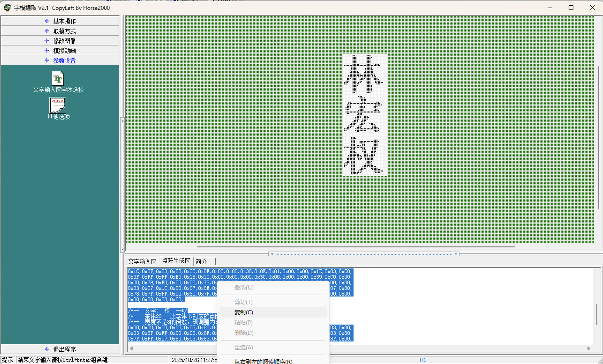Screen dimensions: 603x364
Task: Choose 复制(C) from the context menu
Action: pos(244,312)
